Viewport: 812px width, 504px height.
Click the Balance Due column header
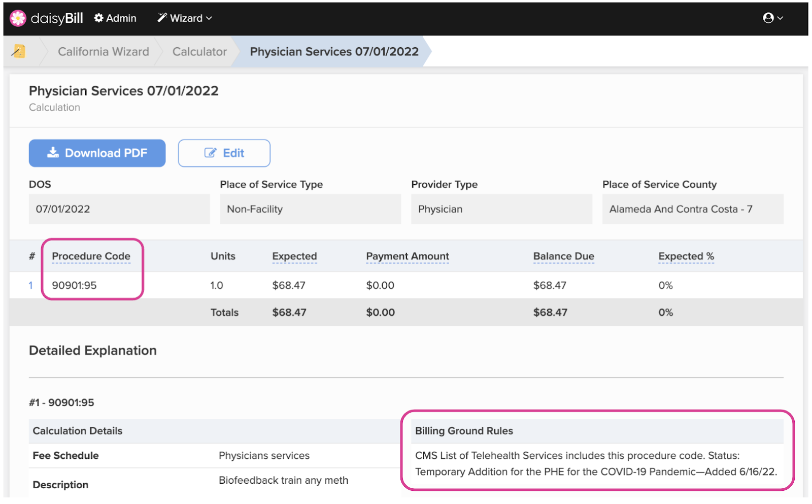point(563,256)
